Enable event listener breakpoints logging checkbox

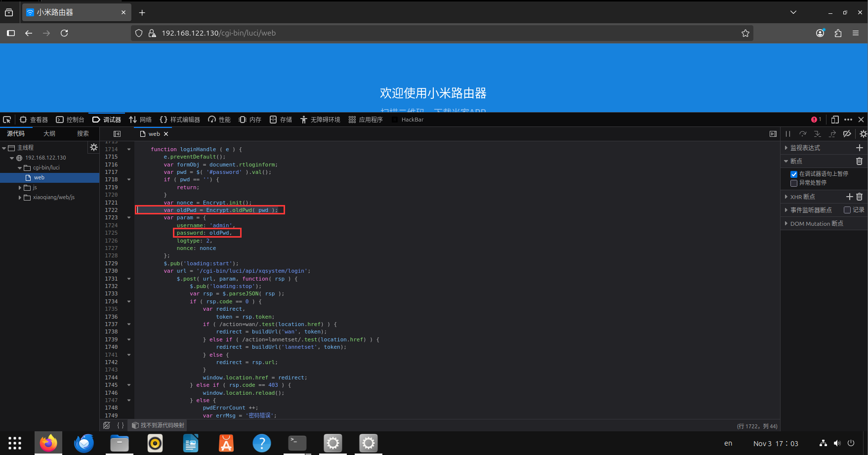[x=847, y=210]
